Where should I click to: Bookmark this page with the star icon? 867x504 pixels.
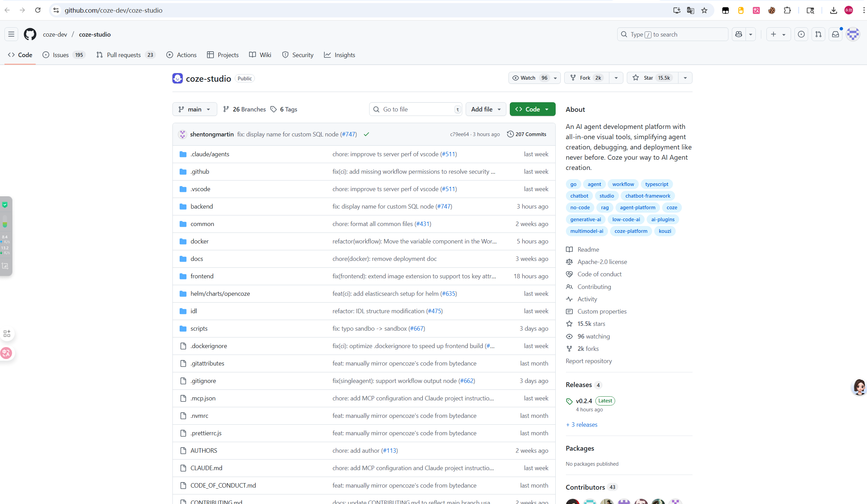pyautogui.click(x=704, y=10)
